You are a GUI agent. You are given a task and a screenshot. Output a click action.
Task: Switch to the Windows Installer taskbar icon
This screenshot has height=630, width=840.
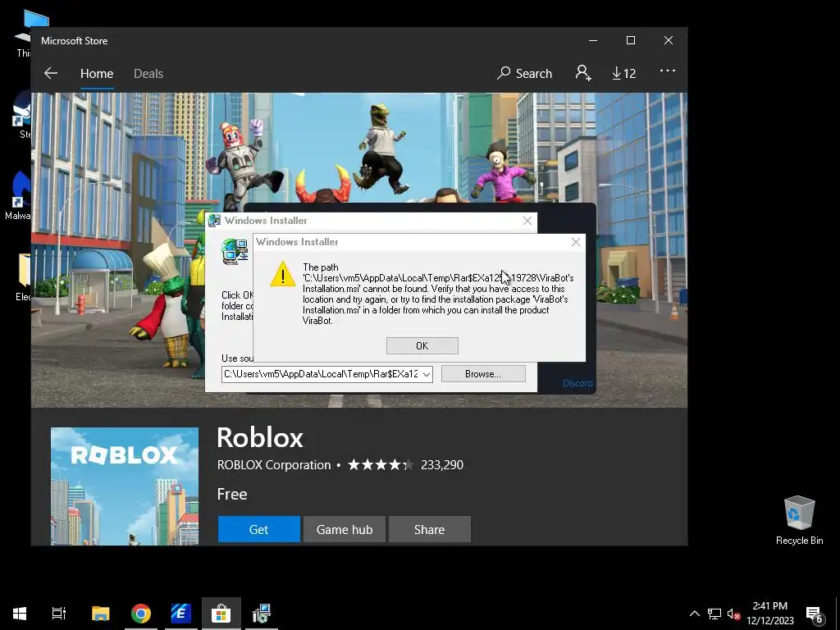(262, 614)
